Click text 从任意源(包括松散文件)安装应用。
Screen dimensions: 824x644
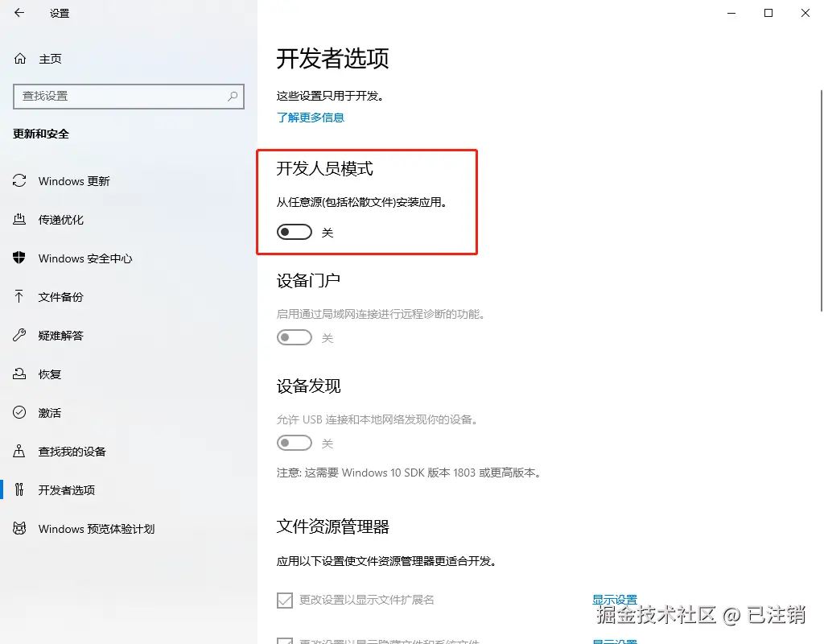click(362, 202)
